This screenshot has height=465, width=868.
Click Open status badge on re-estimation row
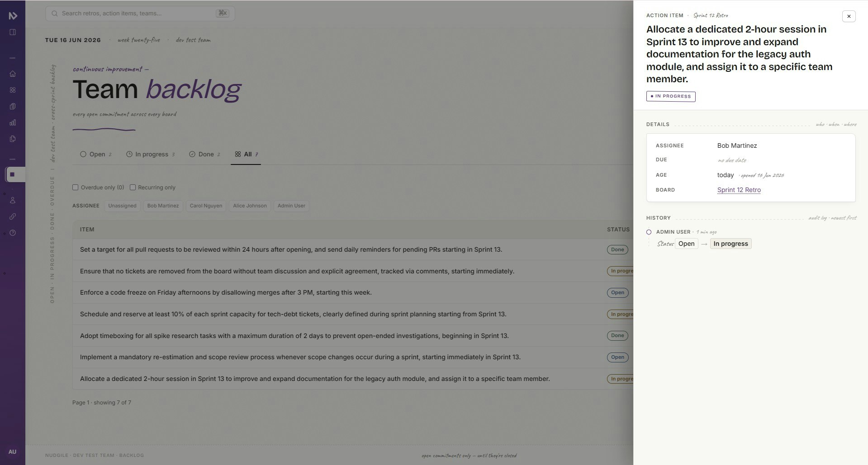617,357
